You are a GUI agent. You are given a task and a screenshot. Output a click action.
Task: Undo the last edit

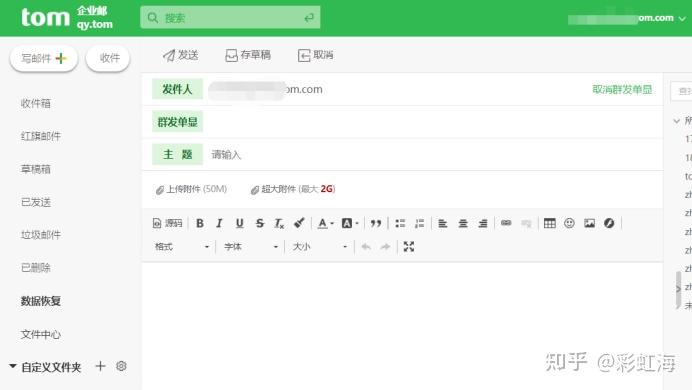(365, 247)
